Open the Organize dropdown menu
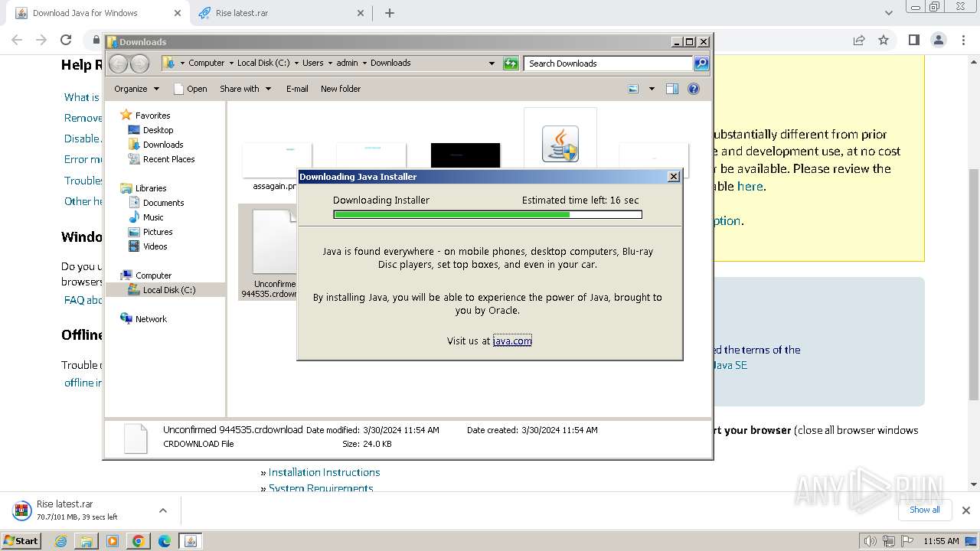980x551 pixels. (x=136, y=89)
